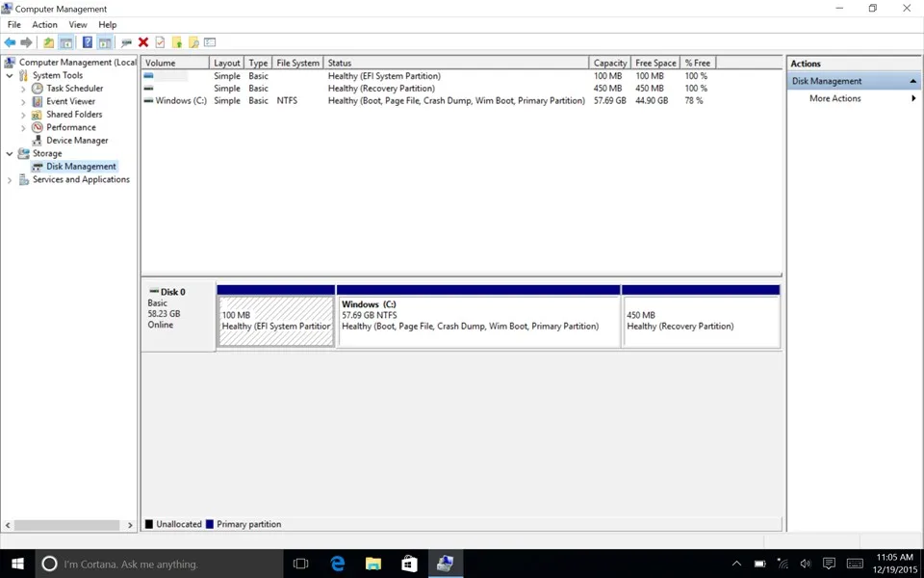Open Device Manager in the tree

pos(77,141)
